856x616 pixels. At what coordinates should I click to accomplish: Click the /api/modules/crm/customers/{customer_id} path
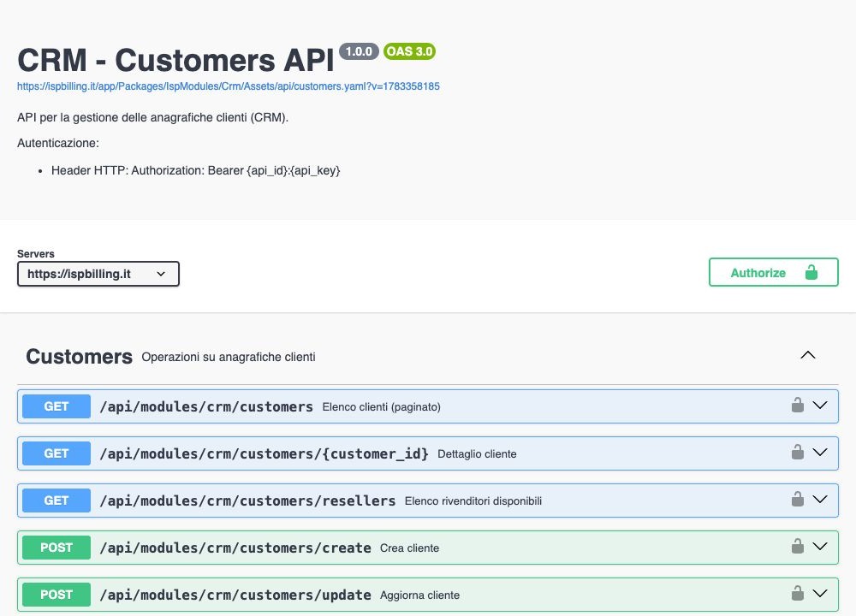(x=265, y=454)
